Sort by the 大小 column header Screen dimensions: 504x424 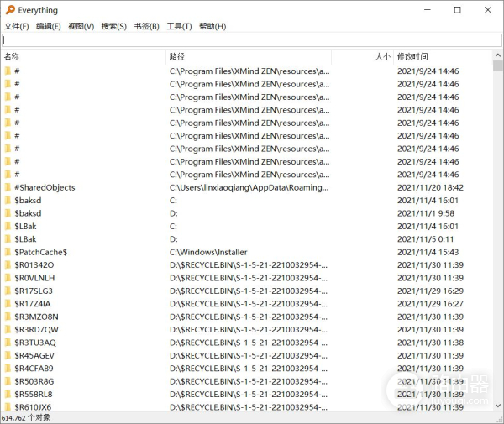tap(362, 56)
